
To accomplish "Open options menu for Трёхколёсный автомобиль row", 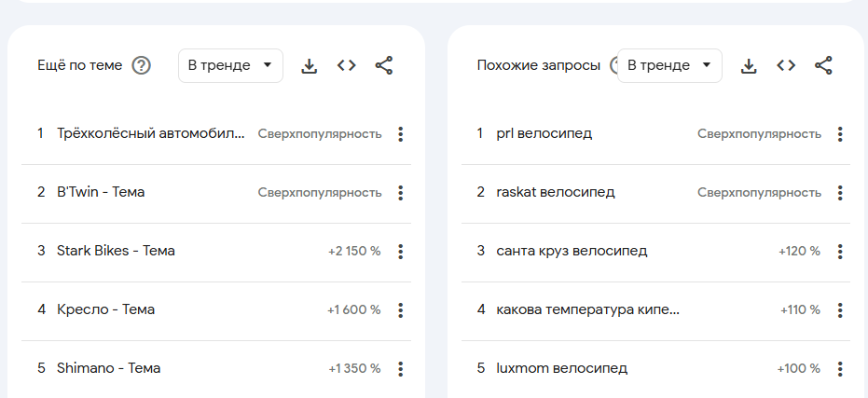I will click(400, 134).
